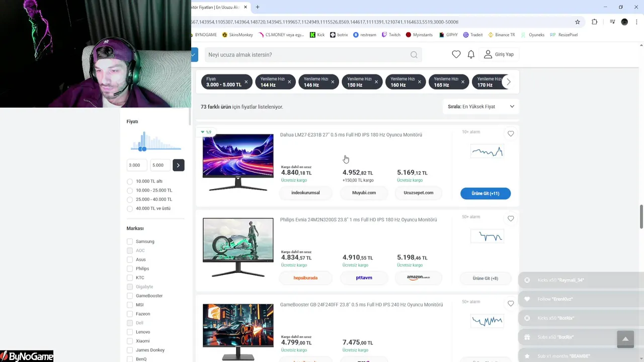Image resolution: width=644 pixels, height=362 pixels.
Task: Remove the Fiyatı 3.000 - 5.000 TL filter
Action: [246, 82]
